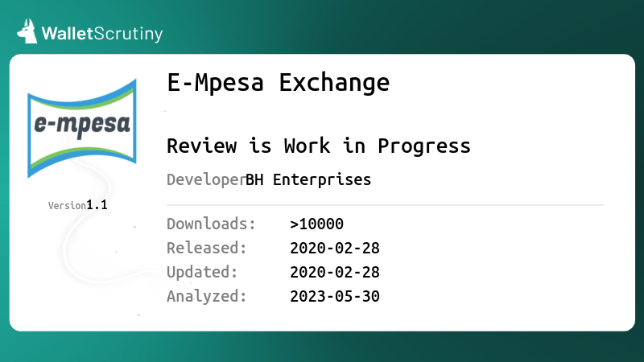644x362 pixels.
Task: Open the e-mpesa app logo image
Action: (82, 129)
